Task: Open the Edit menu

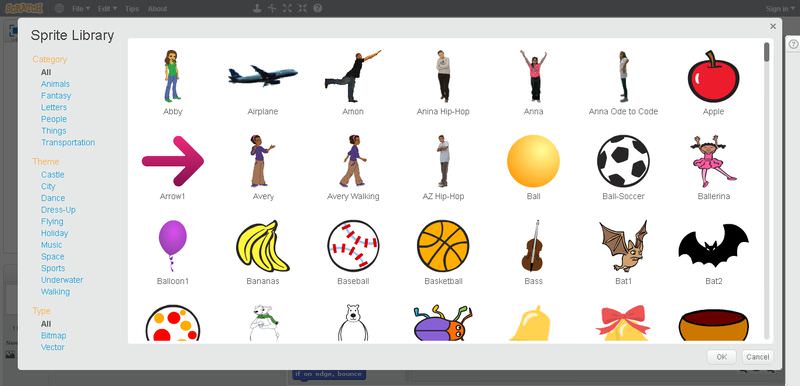Action: [x=107, y=9]
